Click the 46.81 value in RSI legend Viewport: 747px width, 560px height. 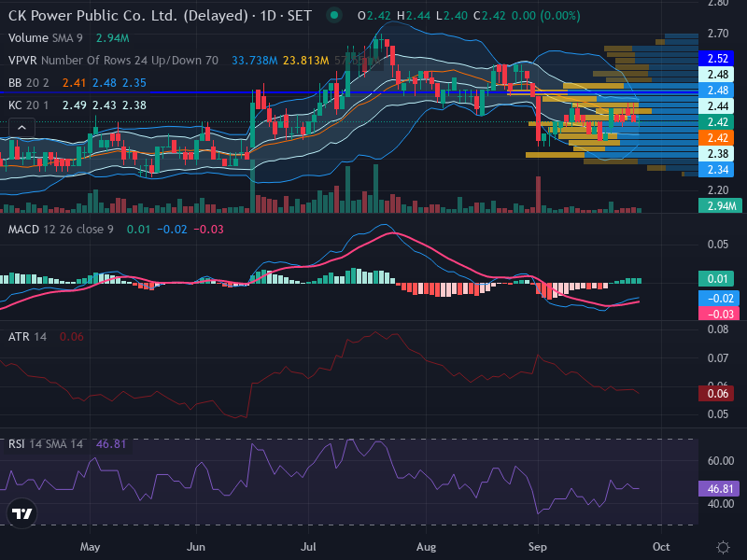[x=111, y=444]
